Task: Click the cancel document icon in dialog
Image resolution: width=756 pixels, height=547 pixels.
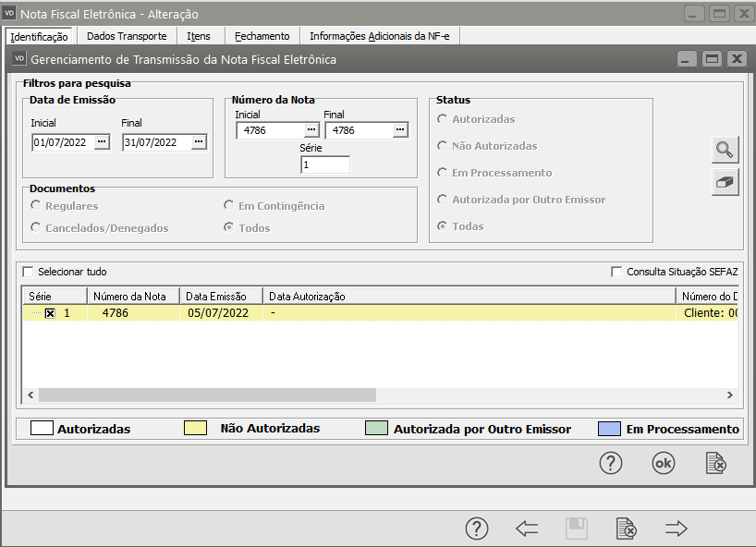Action: pos(715,464)
